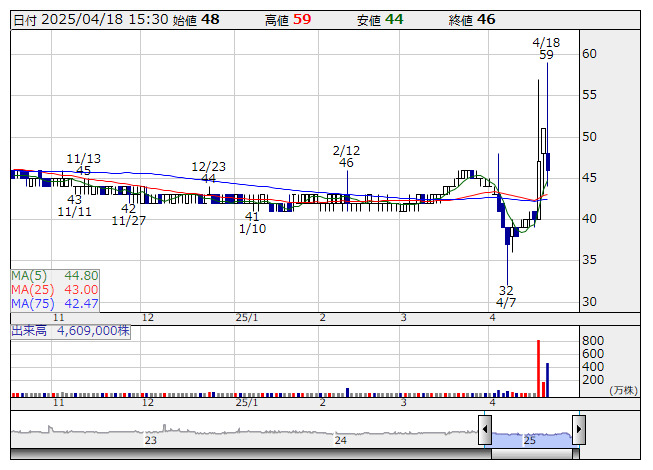Click the 41 1/10 low annotation

(252, 223)
